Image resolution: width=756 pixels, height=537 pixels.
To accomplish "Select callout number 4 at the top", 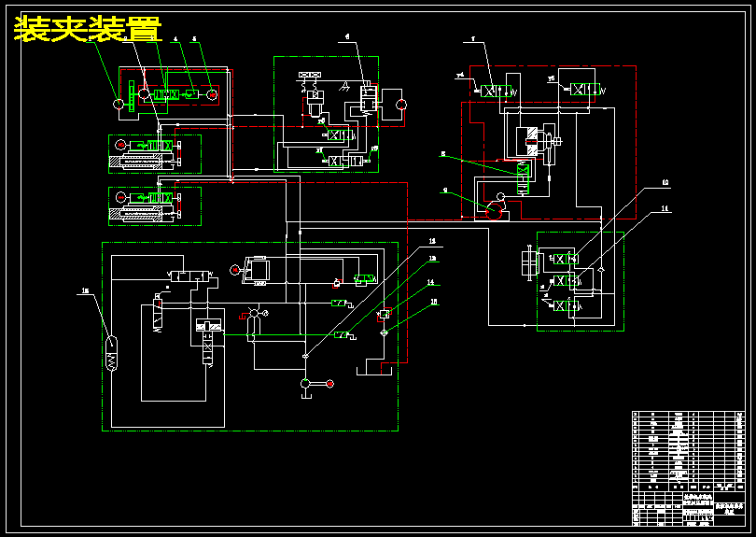I will tap(175, 38).
